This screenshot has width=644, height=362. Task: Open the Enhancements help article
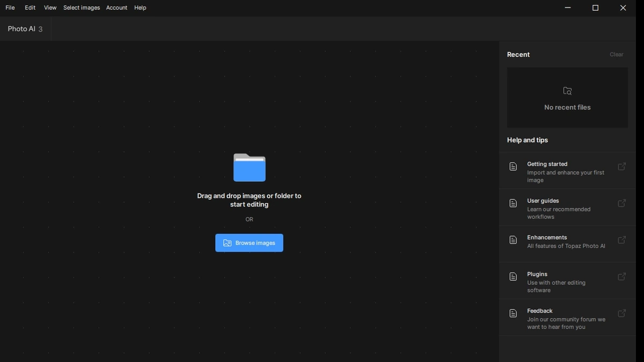click(x=567, y=244)
